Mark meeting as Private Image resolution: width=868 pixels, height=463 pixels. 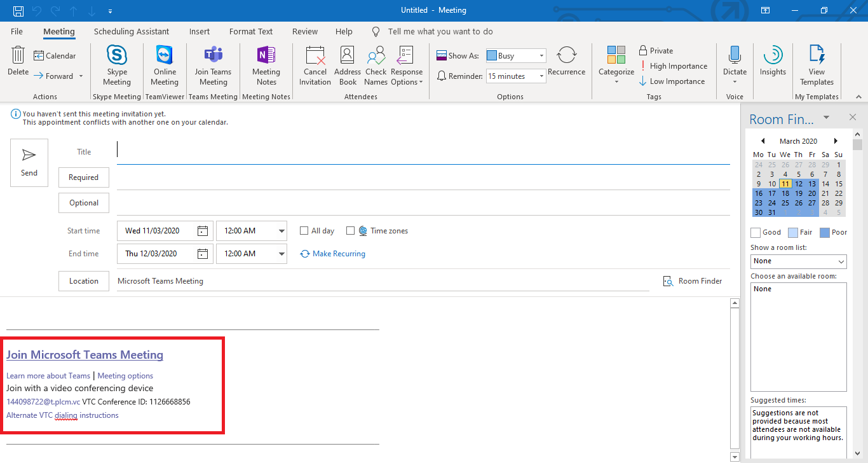tap(656, 51)
